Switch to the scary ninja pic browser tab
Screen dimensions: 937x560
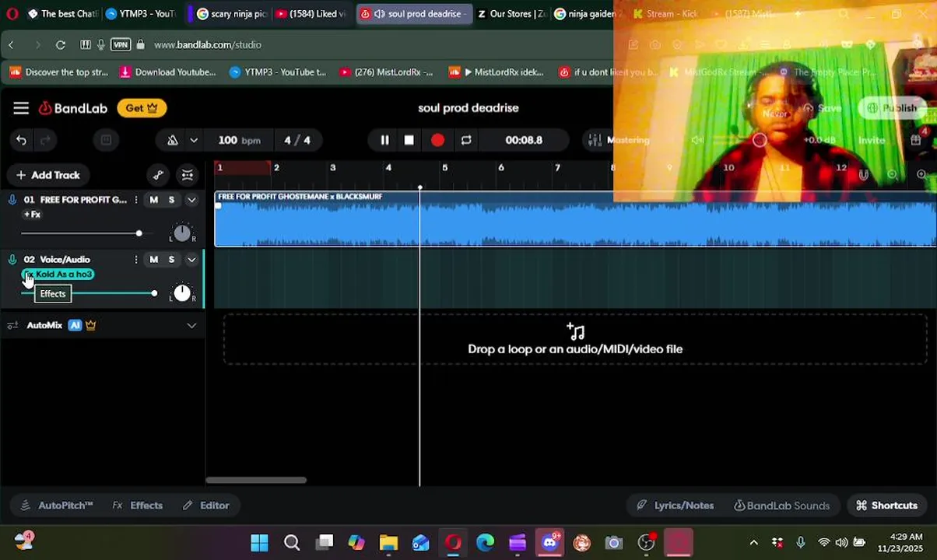(x=231, y=14)
